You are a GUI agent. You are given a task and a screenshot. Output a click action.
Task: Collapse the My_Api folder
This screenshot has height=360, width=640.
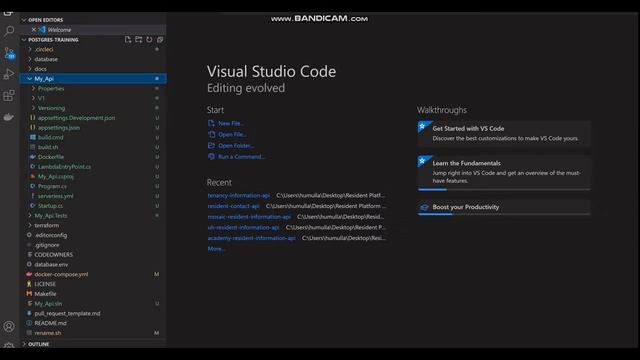(x=30, y=79)
